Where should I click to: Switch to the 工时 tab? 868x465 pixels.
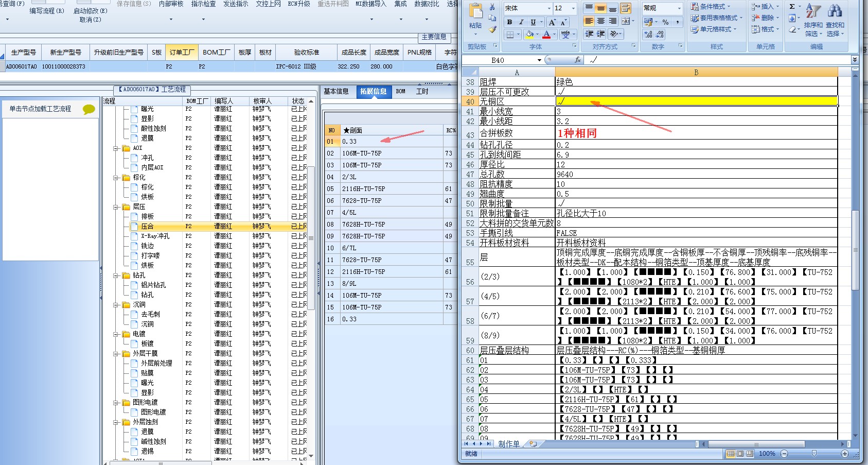coord(422,92)
